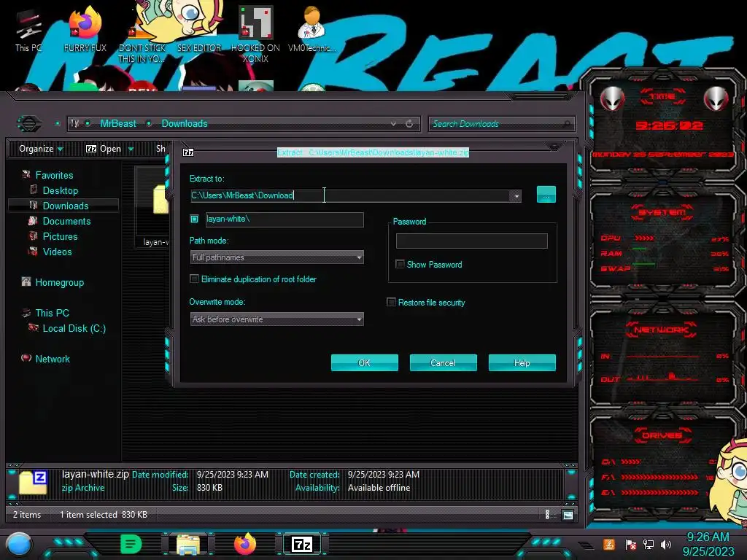Viewport: 747px width, 560px height.
Task: Expand the Extract to path history dropdown
Action: pos(516,195)
